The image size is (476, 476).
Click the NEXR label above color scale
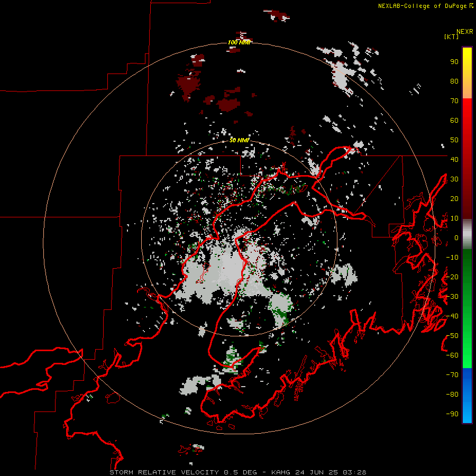(x=465, y=32)
